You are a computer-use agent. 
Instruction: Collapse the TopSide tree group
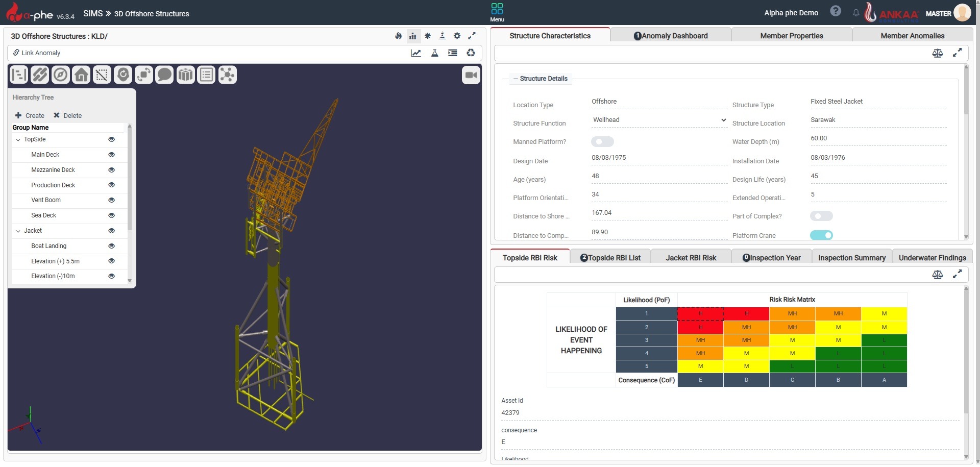18,139
